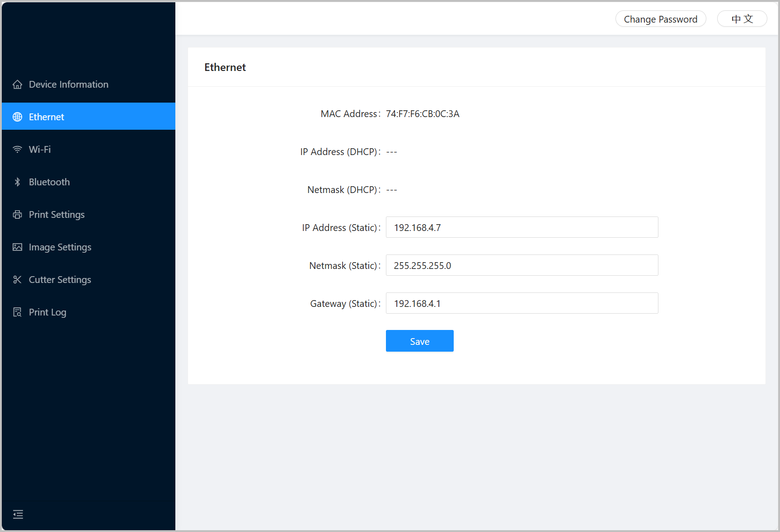
Task: Navigate to Cutter Settings
Action: tap(60, 280)
